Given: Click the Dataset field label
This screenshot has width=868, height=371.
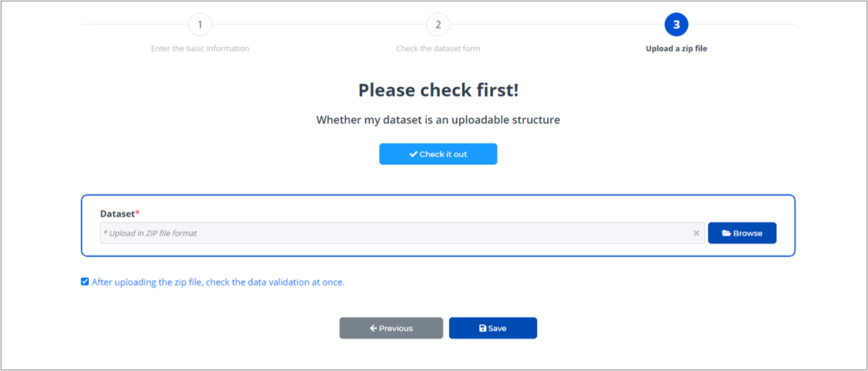Looking at the screenshot, I should [118, 214].
